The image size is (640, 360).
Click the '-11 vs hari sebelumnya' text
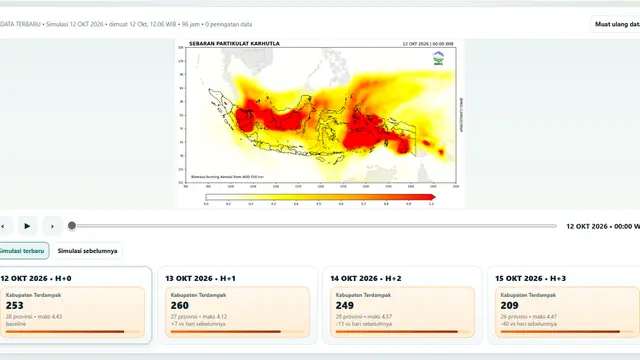[x=364, y=324]
